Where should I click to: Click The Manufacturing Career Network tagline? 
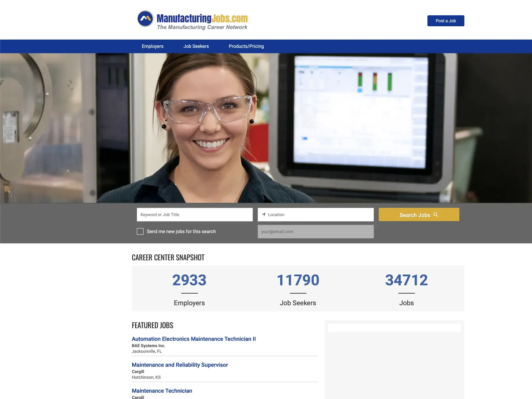[202, 27]
